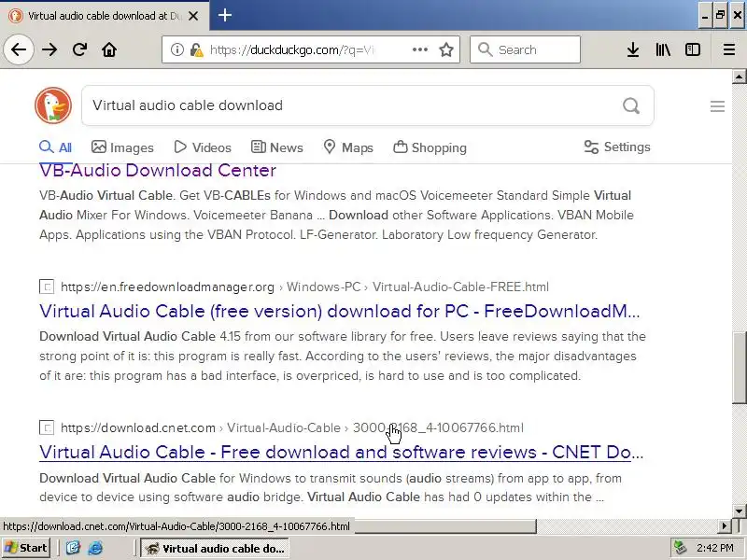Click favicon beside download.cnet.com result

46,427
